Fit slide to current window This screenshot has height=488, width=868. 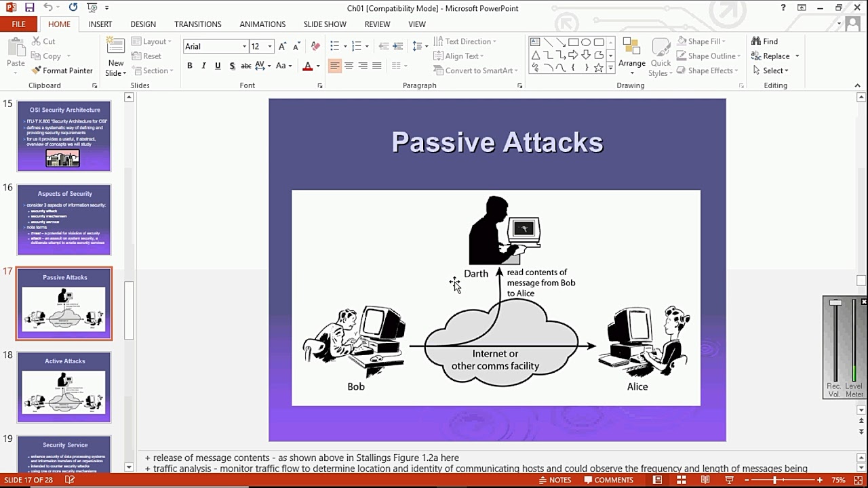pos(859,480)
